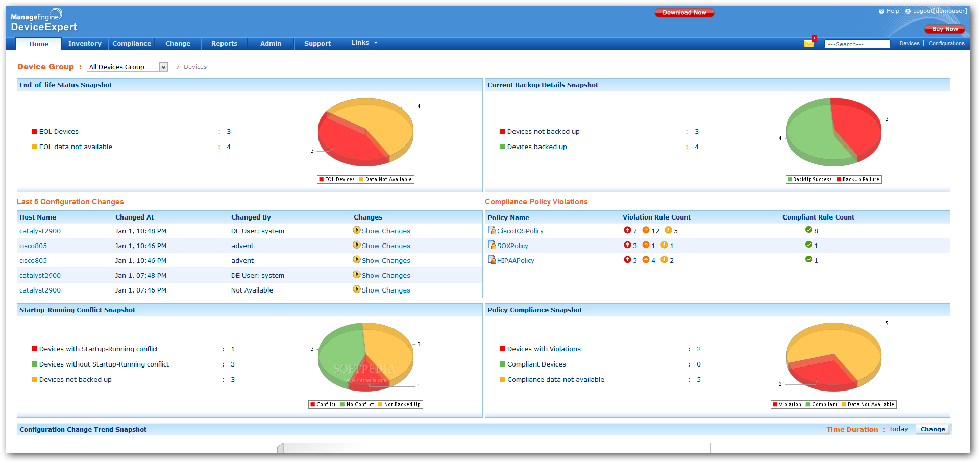The width and height of the screenshot is (980, 463).
Task: Click the orange major violation icon for HIPAAPolicy
Action: pyautogui.click(x=646, y=260)
